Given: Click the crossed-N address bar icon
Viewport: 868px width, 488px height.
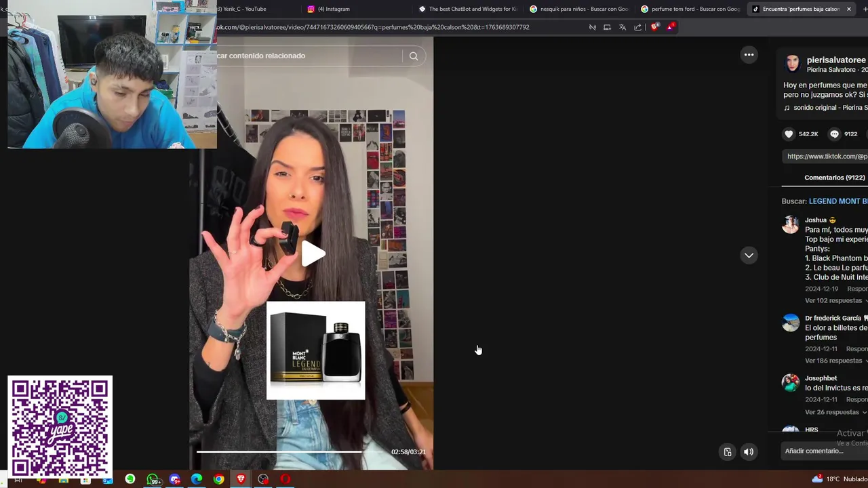Looking at the screenshot, I should click(x=593, y=27).
